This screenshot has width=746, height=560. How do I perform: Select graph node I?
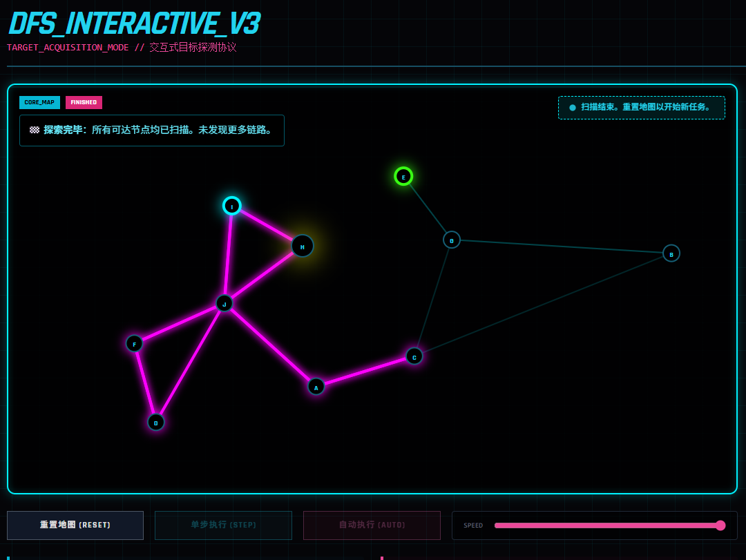[231, 206]
